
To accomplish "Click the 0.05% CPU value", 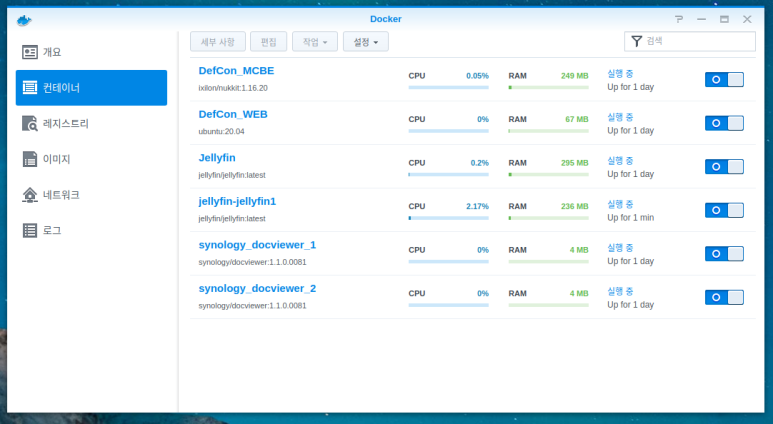I will pyautogui.click(x=477, y=76).
